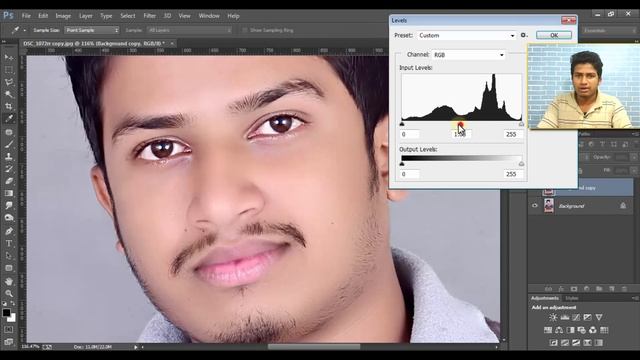Screen dimensions: 640x360
Task: Select the Move tool
Action: [9, 58]
